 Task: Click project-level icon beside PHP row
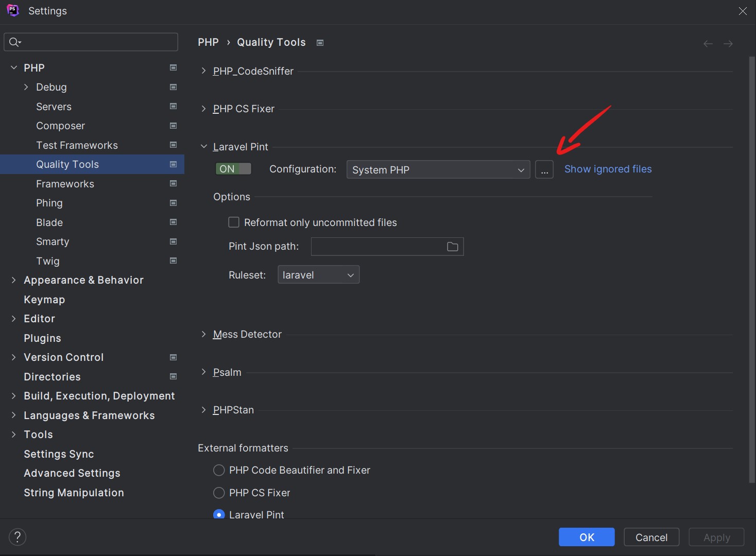pyautogui.click(x=174, y=67)
